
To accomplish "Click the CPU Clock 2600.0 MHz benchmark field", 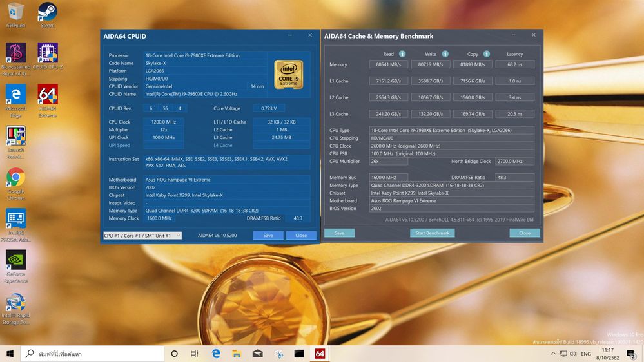I will click(451, 146).
